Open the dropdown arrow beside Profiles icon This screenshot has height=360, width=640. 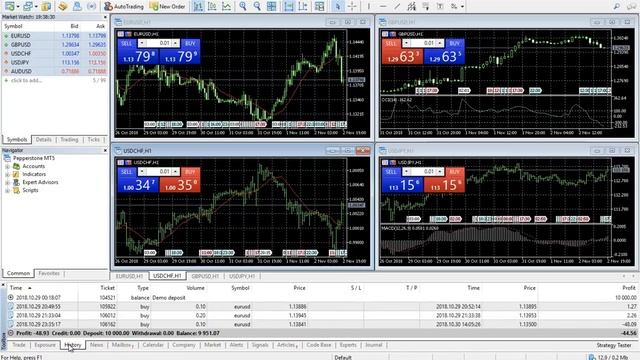(x=36, y=7)
